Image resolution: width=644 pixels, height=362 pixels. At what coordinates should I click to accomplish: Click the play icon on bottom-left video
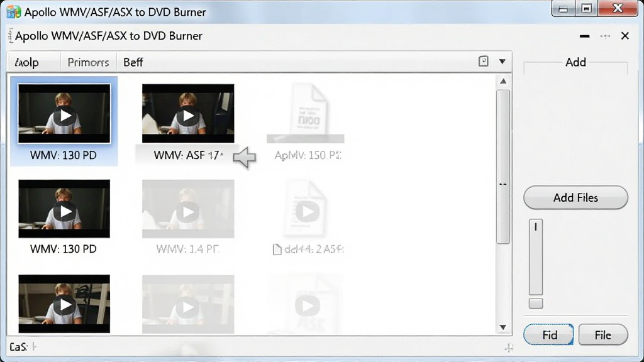[x=65, y=305]
